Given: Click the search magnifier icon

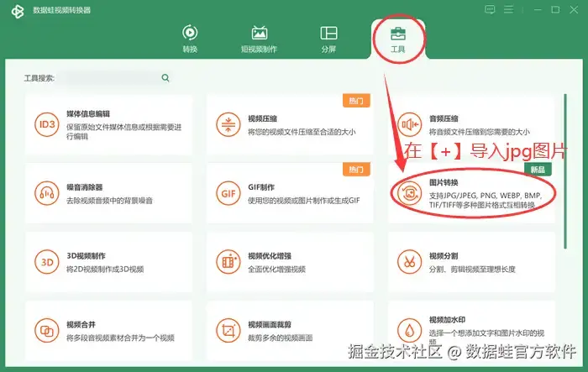Looking at the screenshot, I should [165, 77].
